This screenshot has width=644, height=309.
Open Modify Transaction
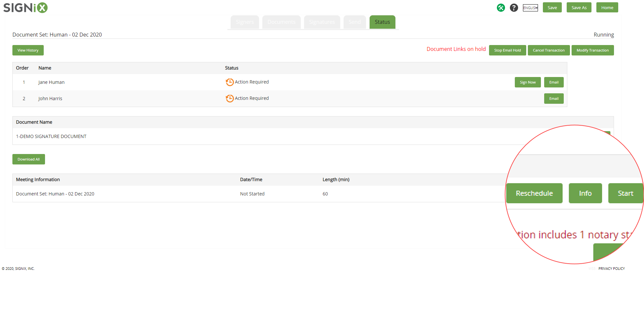592,50
